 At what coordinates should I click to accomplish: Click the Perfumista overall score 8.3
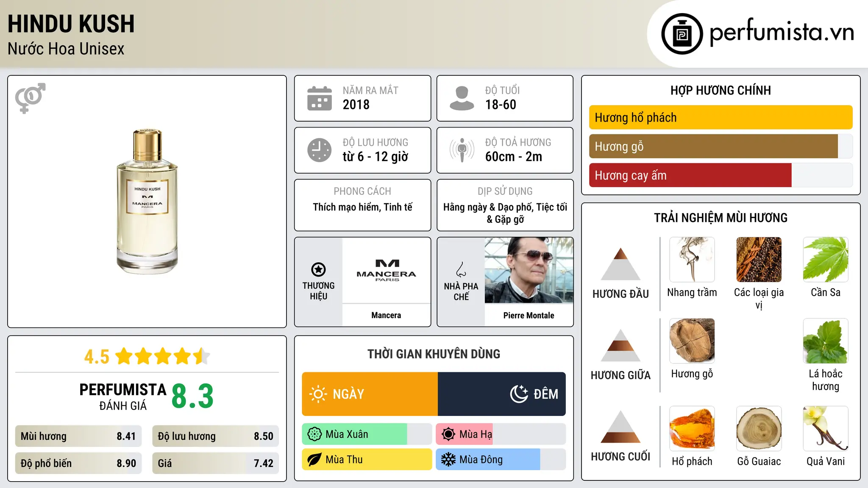tap(193, 396)
